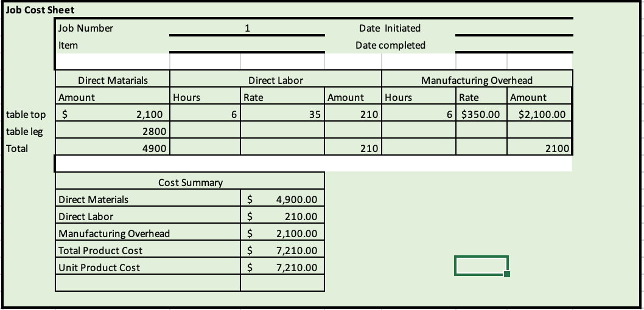
Task: Select the 'Direct Materials' summary label
Action: (x=93, y=200)
